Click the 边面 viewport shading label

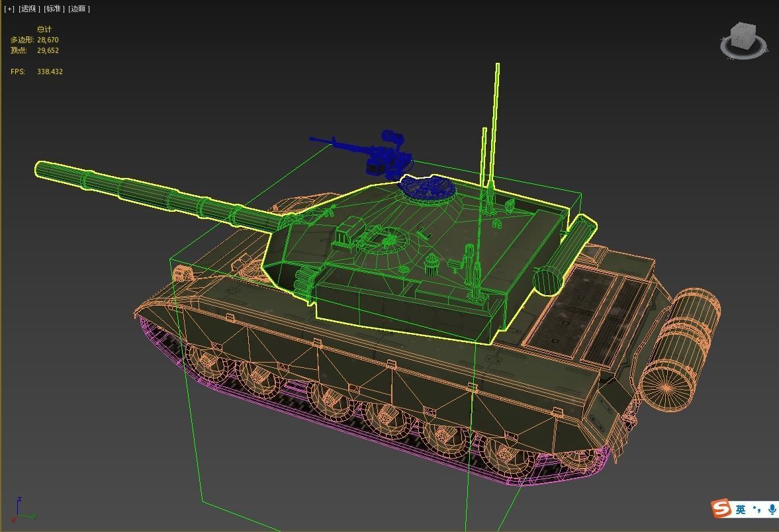(78, 8)
